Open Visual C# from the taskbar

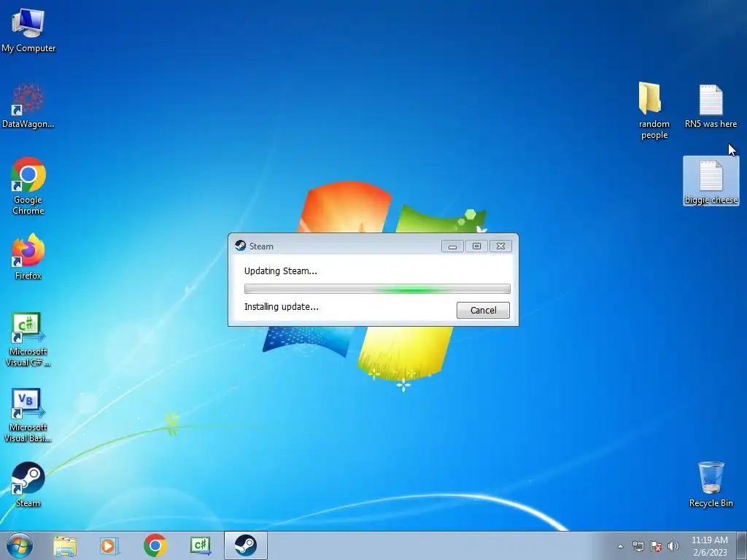click(201, 545)
